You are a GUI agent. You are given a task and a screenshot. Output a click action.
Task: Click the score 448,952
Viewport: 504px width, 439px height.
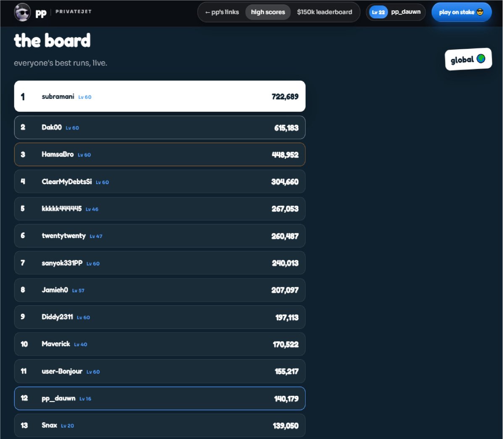pos(285,155)
